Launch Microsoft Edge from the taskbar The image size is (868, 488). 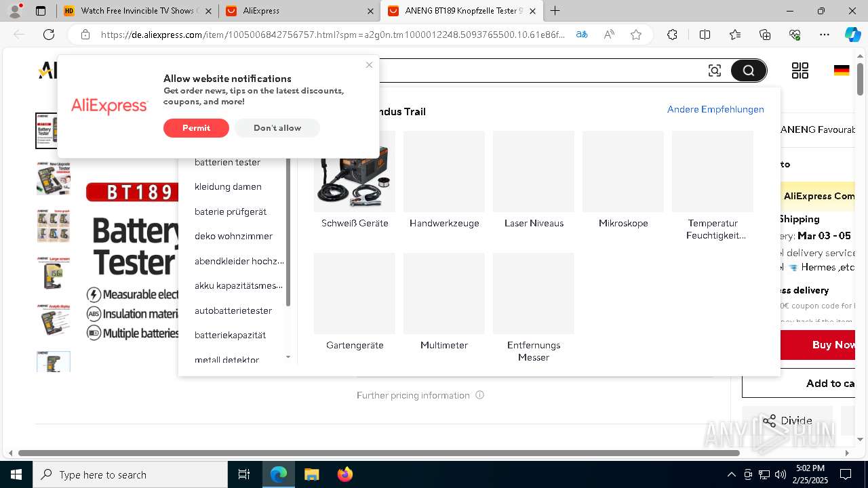(279, 474)
